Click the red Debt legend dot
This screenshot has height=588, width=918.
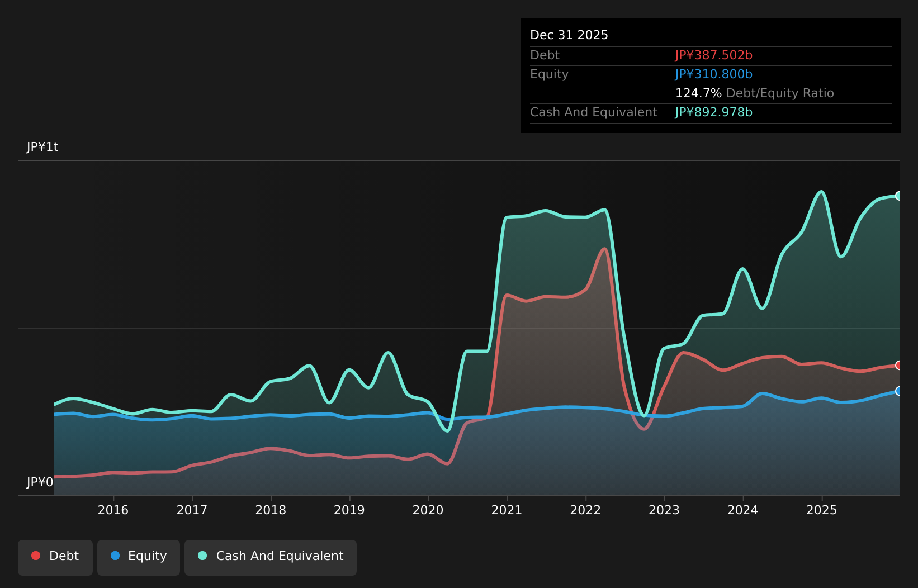click(35, 556)
